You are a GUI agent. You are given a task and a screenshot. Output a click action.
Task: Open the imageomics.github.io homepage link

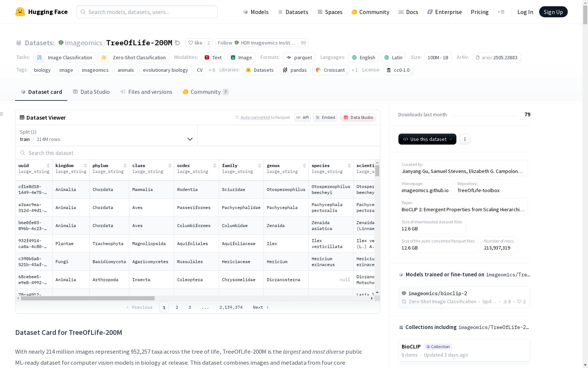tap(425, 187)
